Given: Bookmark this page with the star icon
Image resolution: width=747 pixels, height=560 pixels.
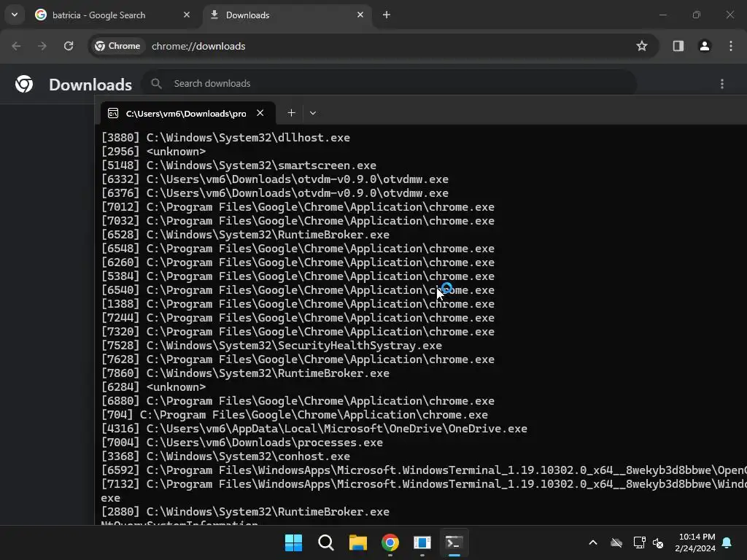Looking at the screenshot, I should coord(642,46).
